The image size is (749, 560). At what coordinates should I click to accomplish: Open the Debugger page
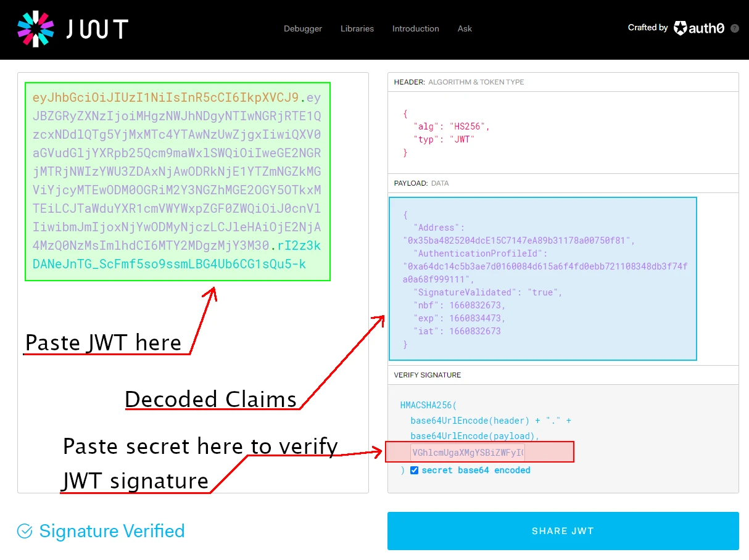point(302,28)
